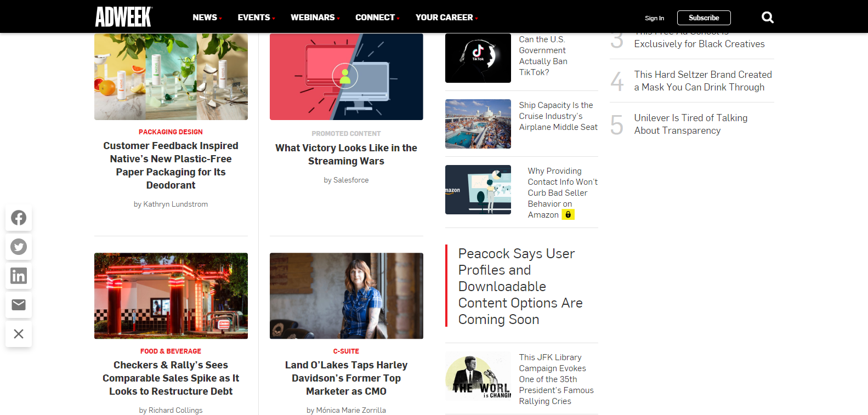Open the Unilever transparency trending story

point(690,124)
